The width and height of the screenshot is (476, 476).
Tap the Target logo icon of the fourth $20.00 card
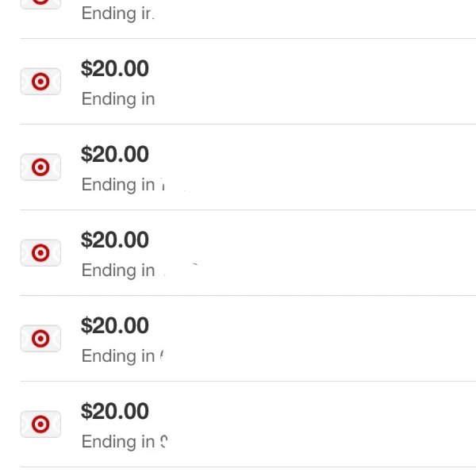coord(40,338)
